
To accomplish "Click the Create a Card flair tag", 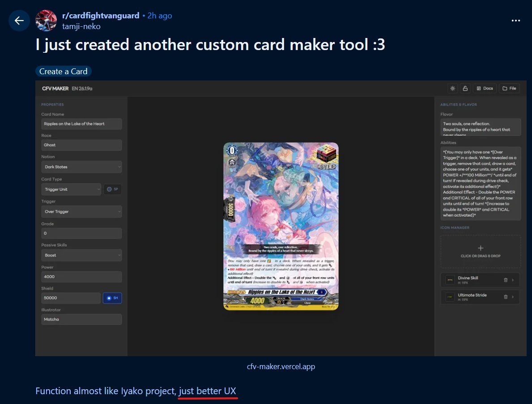I will (64, 71).
